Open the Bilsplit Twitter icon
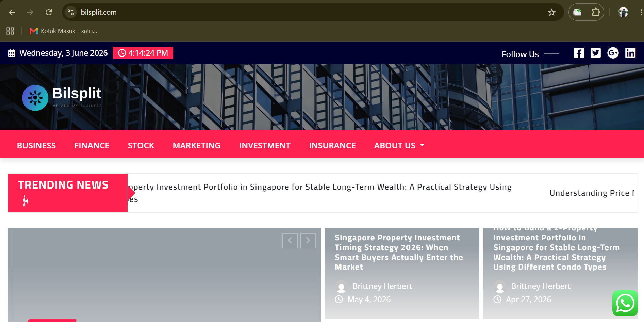The height and width of the screenshot is (322, 644). tap(596, 53)
